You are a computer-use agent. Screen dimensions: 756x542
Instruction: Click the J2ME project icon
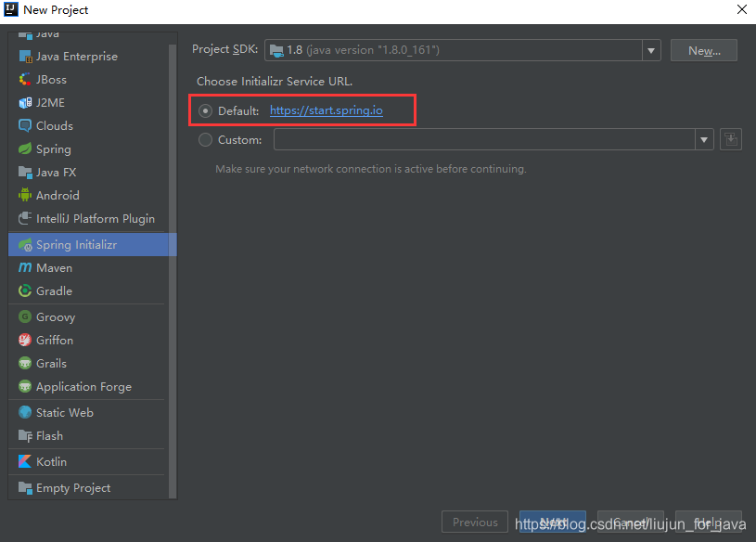[25, 103]
